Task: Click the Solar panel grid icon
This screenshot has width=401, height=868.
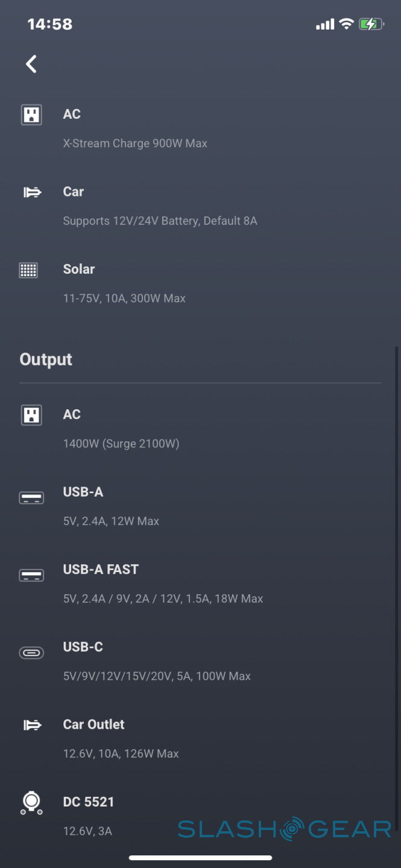Action: point(29,270)
